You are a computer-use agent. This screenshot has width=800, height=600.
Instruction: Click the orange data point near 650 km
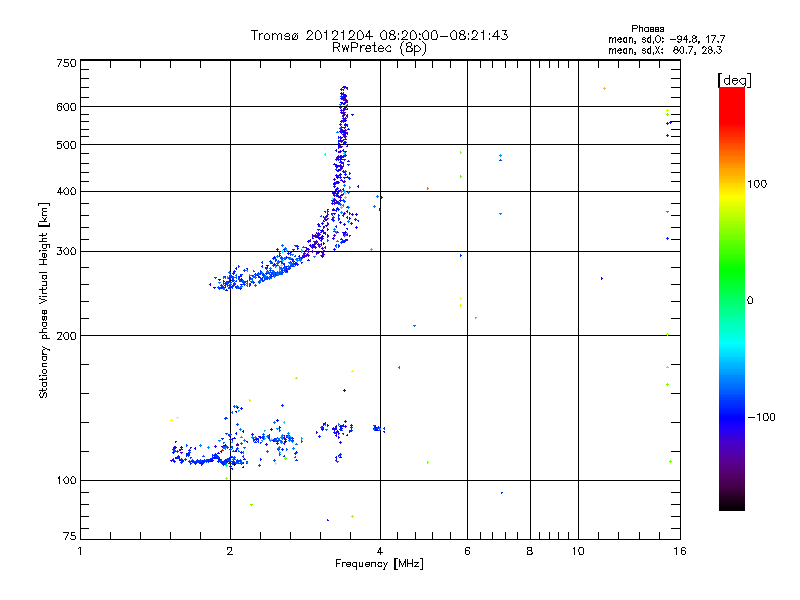tap(605, 89)
